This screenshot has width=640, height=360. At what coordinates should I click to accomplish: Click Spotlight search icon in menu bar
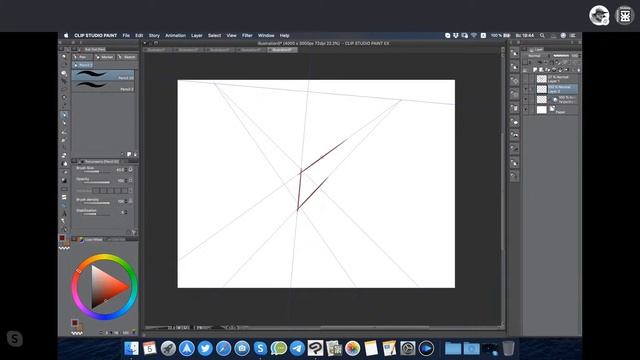(x=542, y=36)
